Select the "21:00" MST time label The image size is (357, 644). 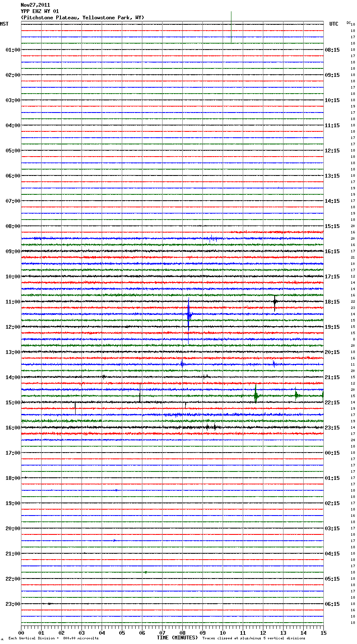pos(13,554)
